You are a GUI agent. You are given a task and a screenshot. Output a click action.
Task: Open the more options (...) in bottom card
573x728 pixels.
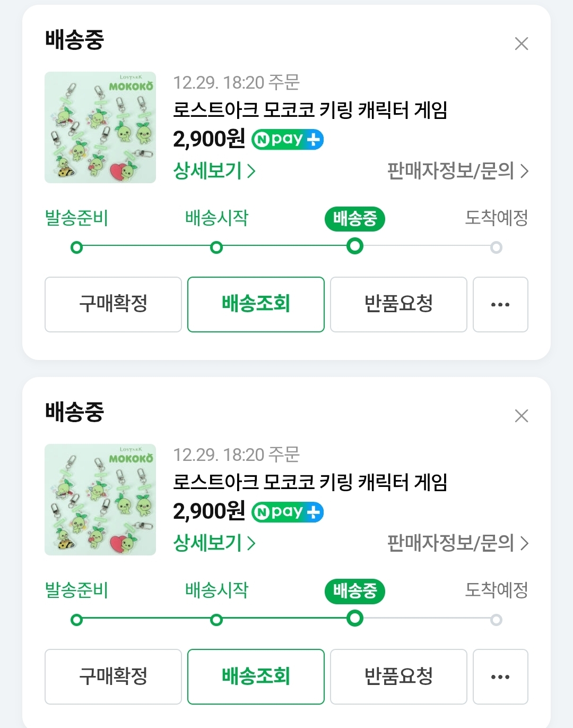500,676
